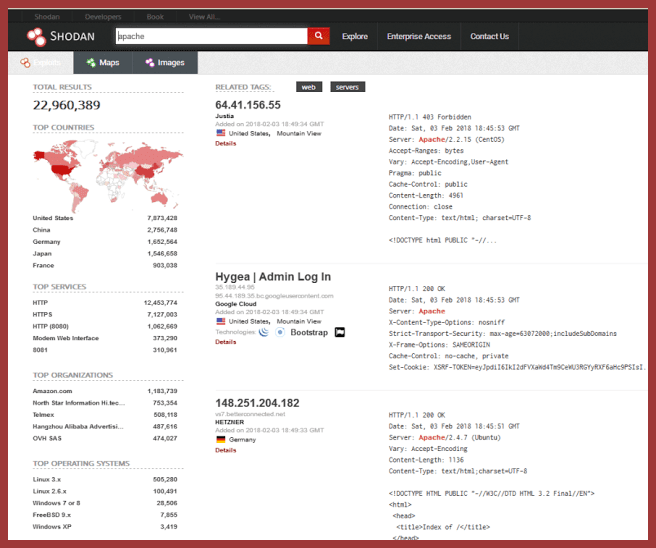
Task: Open the Explore menu item
Action: pos(355,37)
